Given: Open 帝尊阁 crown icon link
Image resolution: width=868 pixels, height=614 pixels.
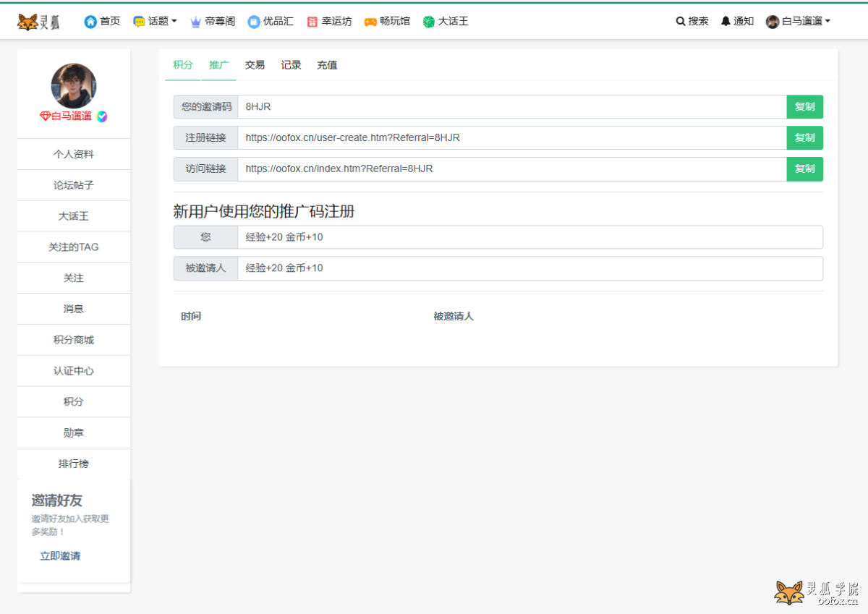Looking at the screenshot, I should click(x=195, y=22).
